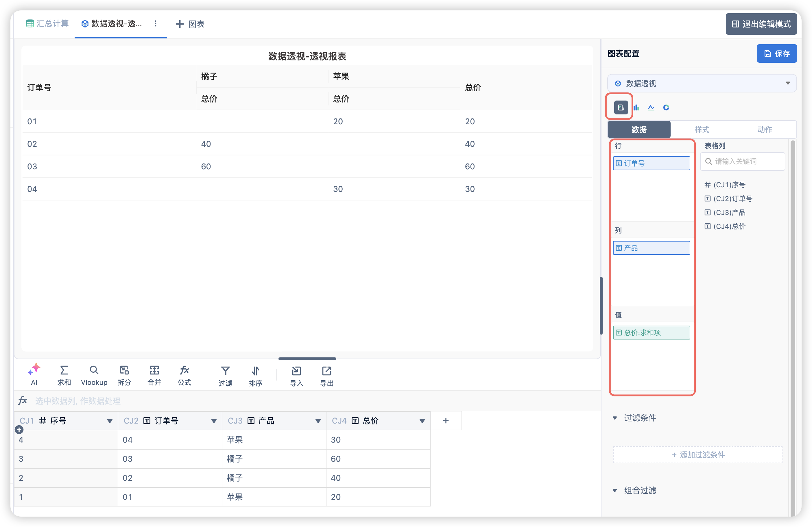The width and height of the screenshot is (812, 527).
Task: Switch to the 数据 config tab
Action: [639, 129]
